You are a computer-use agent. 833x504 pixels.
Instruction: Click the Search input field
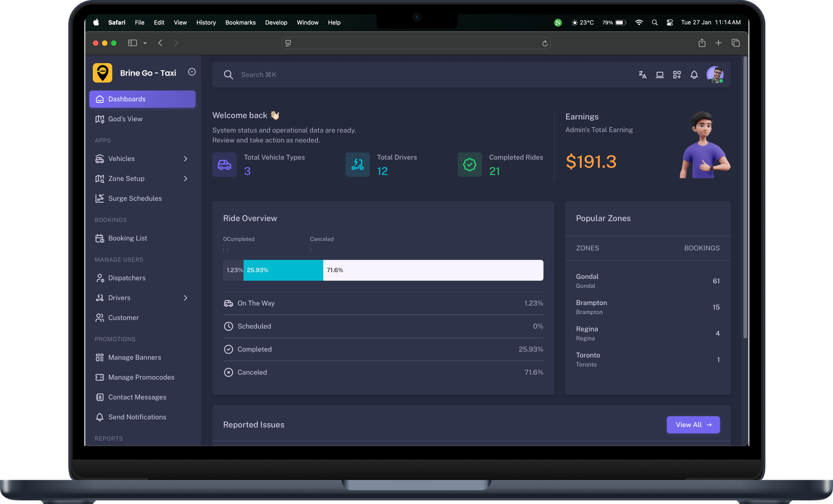point(432,75)
